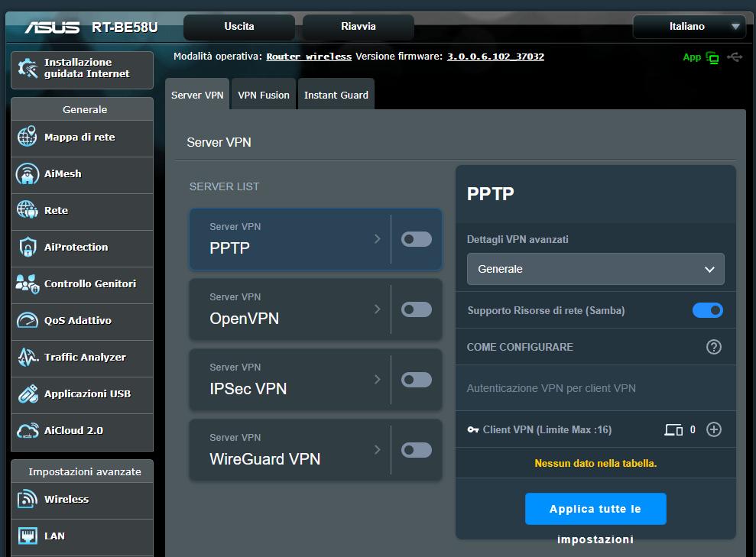The image size is (756, 557).
Task: Enable the OpenVPN server toggle
Action: [417, 309]
